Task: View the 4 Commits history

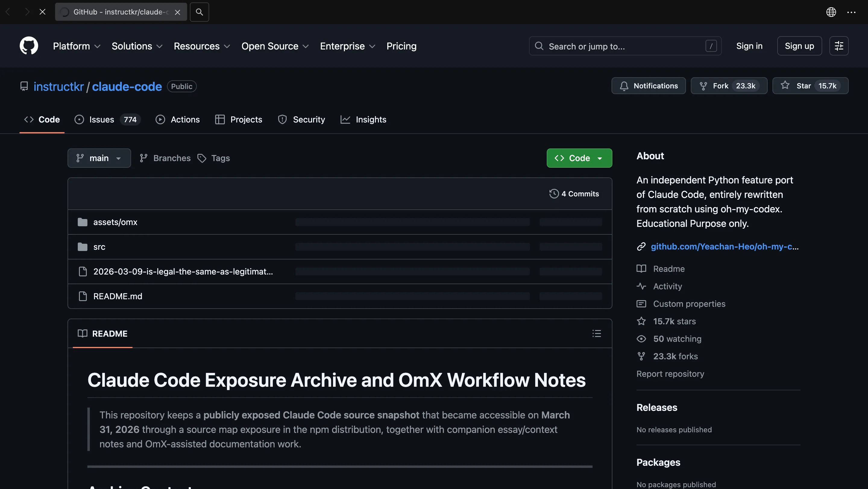Action: pos(574,194)
